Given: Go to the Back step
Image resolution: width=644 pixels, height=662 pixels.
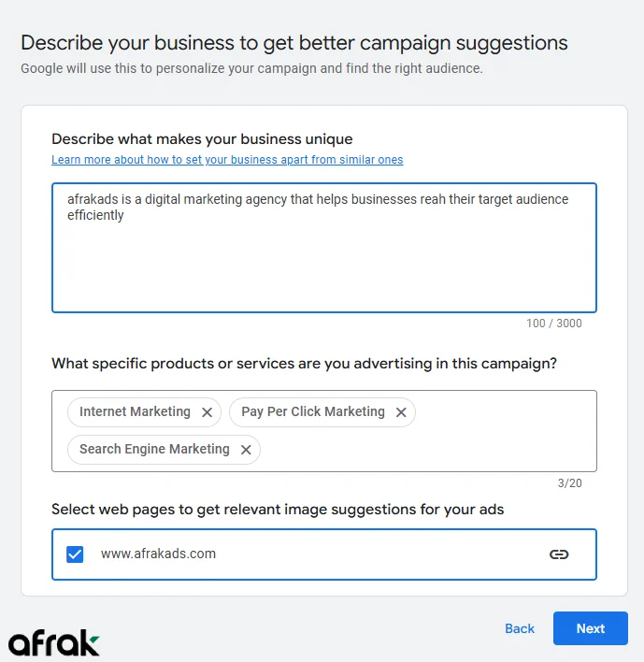Looking at the screenshot, I should [520, 628].
